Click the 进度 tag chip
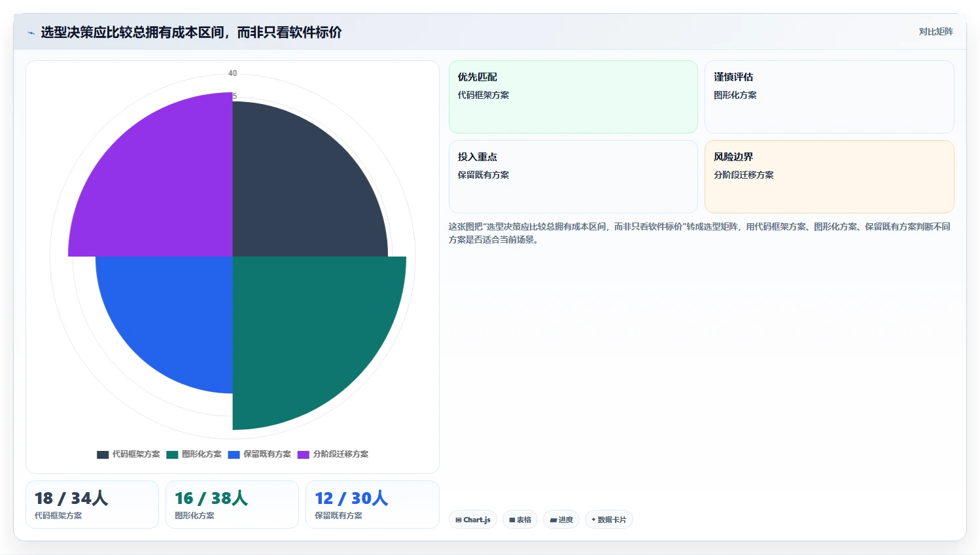The height and width of the screenshot is (555, 980). (x=561, y=520)
